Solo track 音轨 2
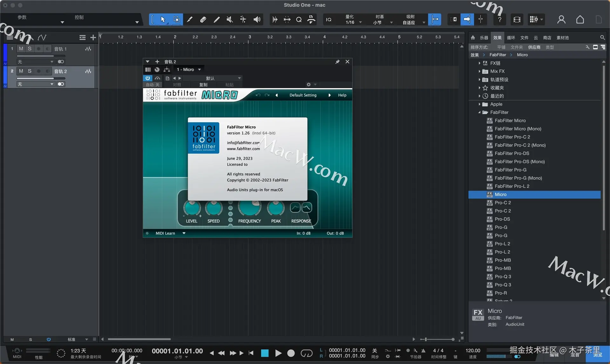The width and height of the screenshot is (610, 364). coord(30,71)
